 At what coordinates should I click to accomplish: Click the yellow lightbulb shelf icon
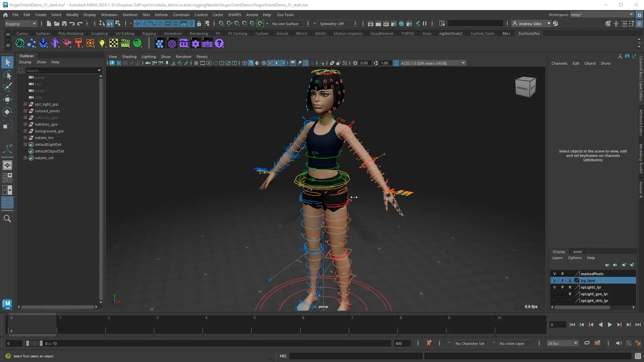[102, 43]
